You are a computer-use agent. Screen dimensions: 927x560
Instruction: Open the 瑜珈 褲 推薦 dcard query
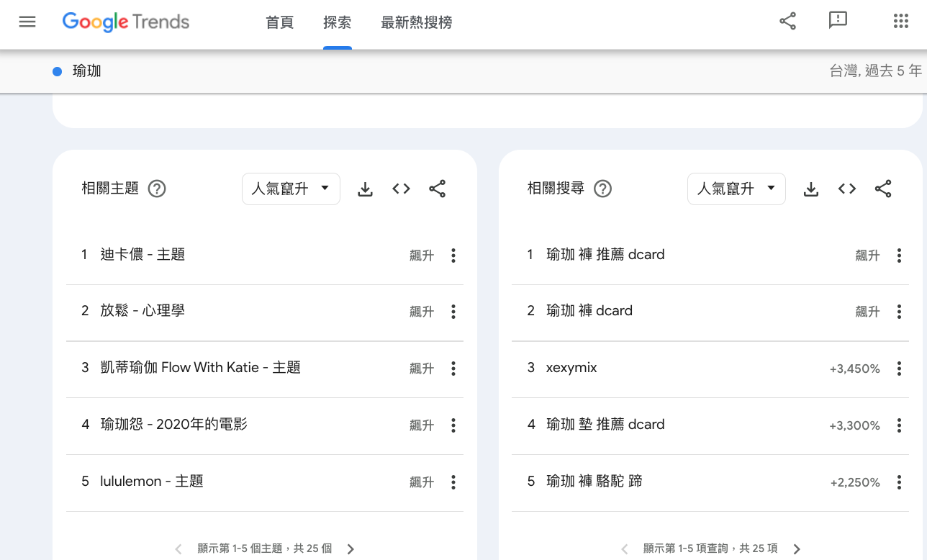(605, 255)
